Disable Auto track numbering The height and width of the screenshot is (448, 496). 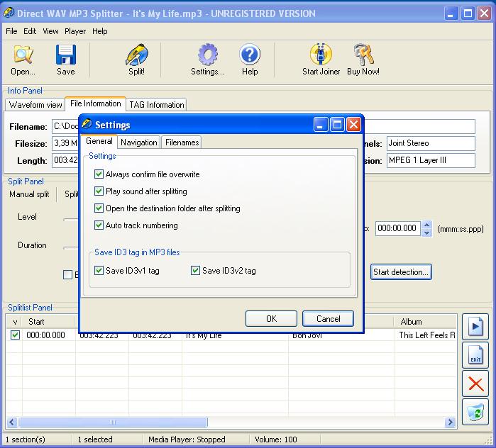[x=99, y=225]
